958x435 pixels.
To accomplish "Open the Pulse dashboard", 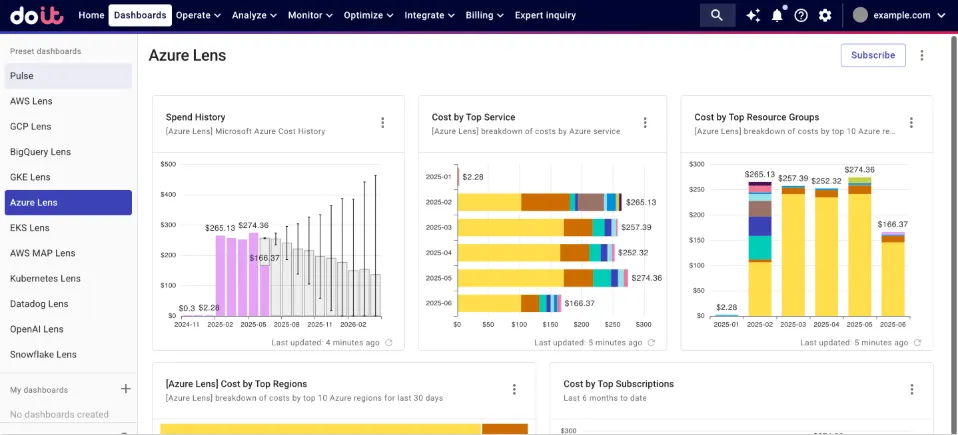I will pyautogui.click(x=68, y=76).
